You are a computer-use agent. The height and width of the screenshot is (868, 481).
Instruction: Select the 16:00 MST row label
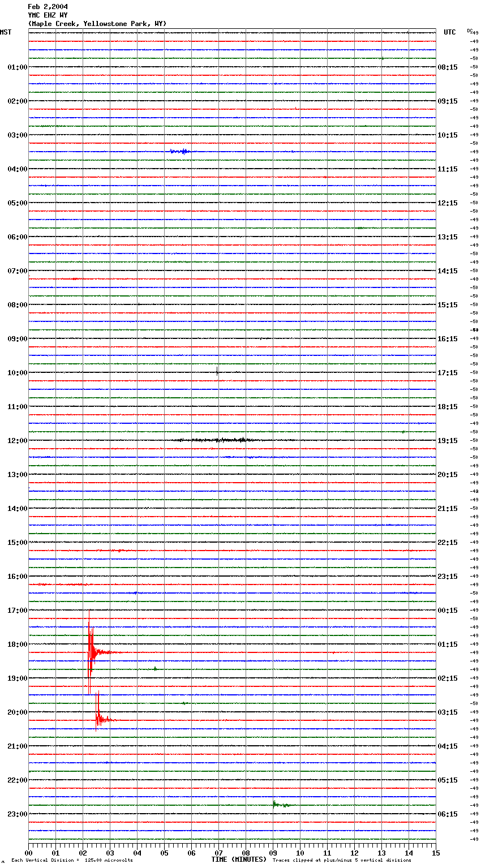point(18,577)
